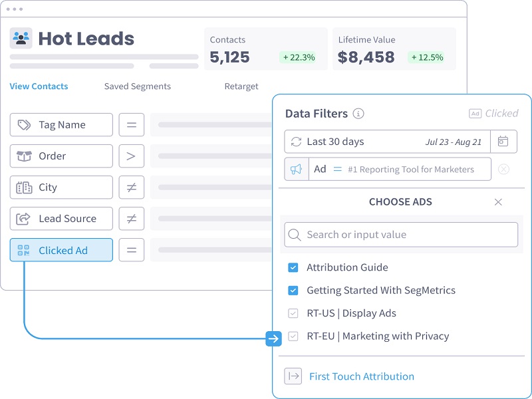Click the Hot Leads people icon

pyautogui.click(x=21, y=38)
